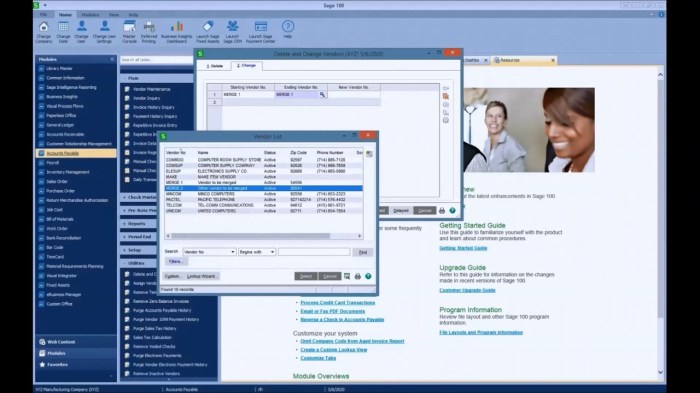Viewport: 700px width, 393px height.
Task: Click the print icon in Delete and Change Vendors window
Action: tap(442, 210)
